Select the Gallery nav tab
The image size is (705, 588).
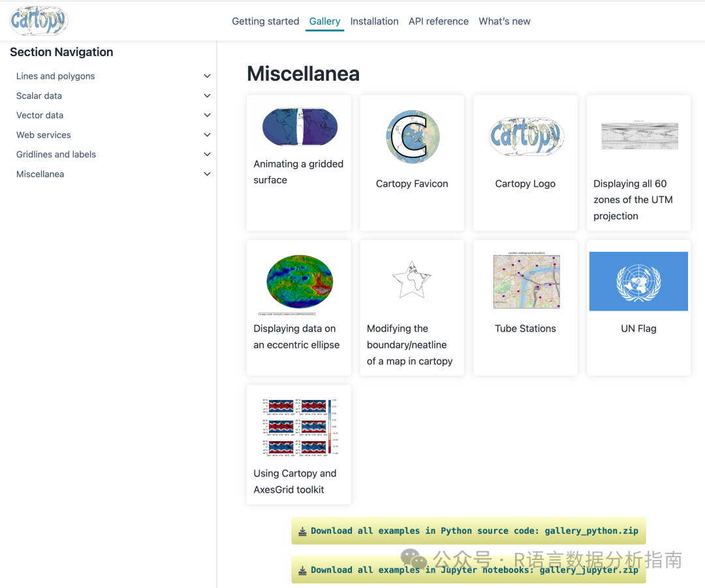(x=324, y=21)
